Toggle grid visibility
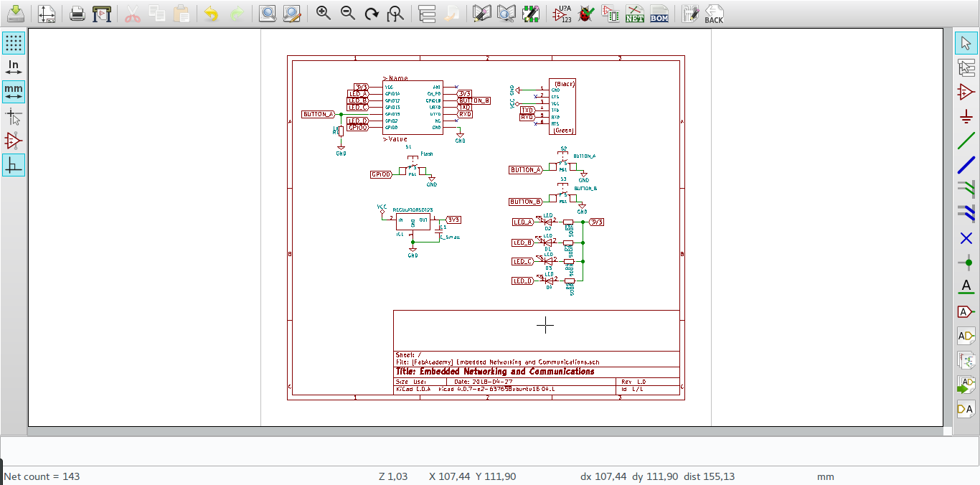Viewport: 980px width, 485px height. click(14, 43)
